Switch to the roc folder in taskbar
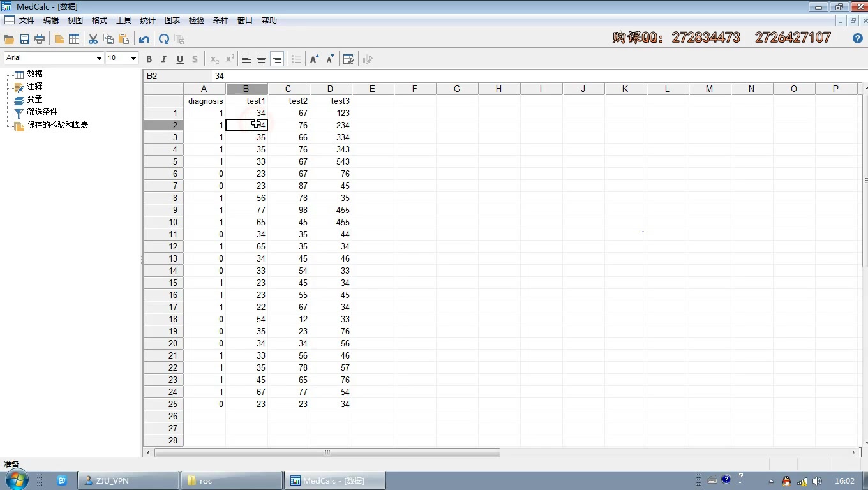The image size is (868, 490). (x=232, y=480)
